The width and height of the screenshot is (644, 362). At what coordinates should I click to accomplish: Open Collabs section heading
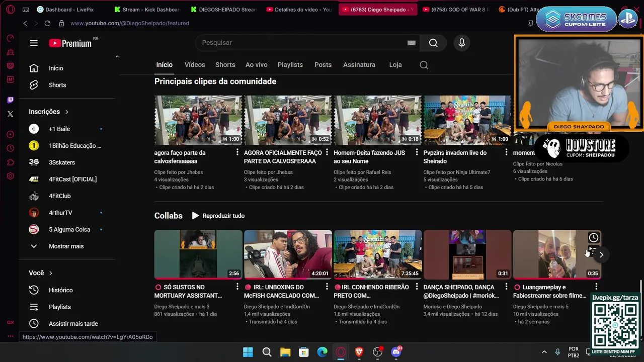click(168, 216)
